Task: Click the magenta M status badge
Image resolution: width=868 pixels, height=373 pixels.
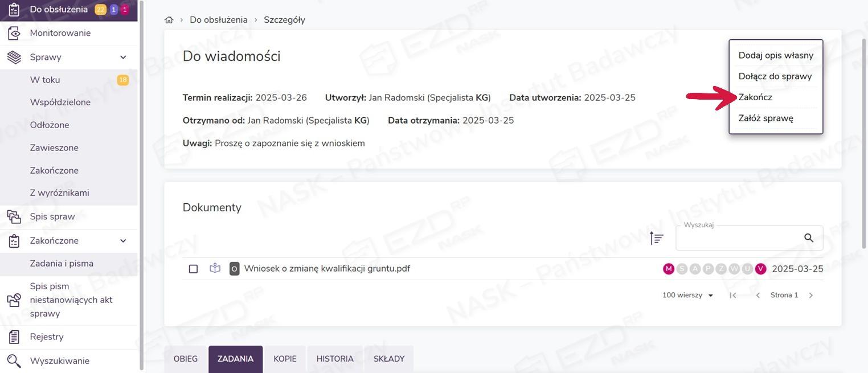Action: coord(669,269)
